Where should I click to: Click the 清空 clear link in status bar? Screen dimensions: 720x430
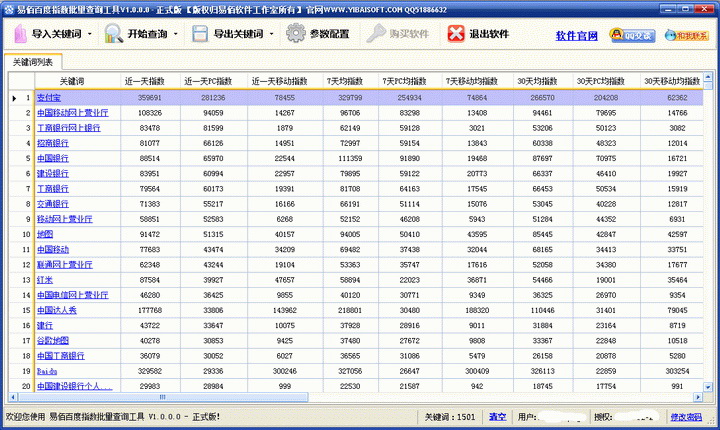[497, 417]
